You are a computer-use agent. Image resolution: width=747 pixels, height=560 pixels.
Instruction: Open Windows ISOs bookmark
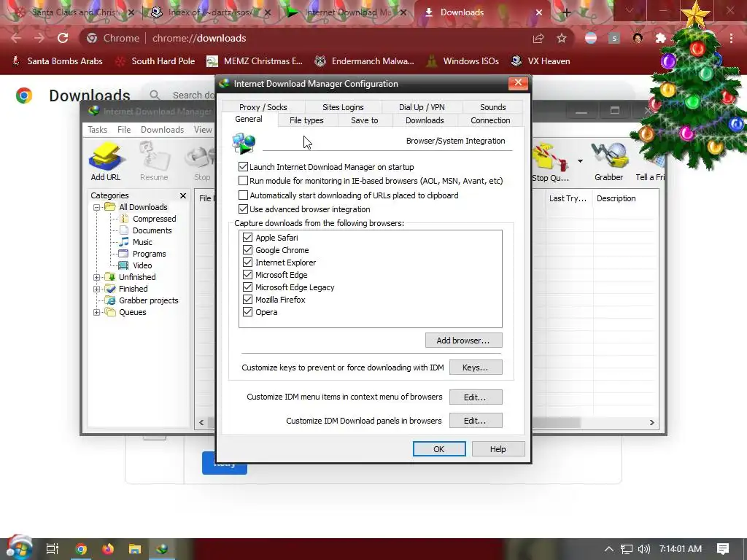pos(463,61)
